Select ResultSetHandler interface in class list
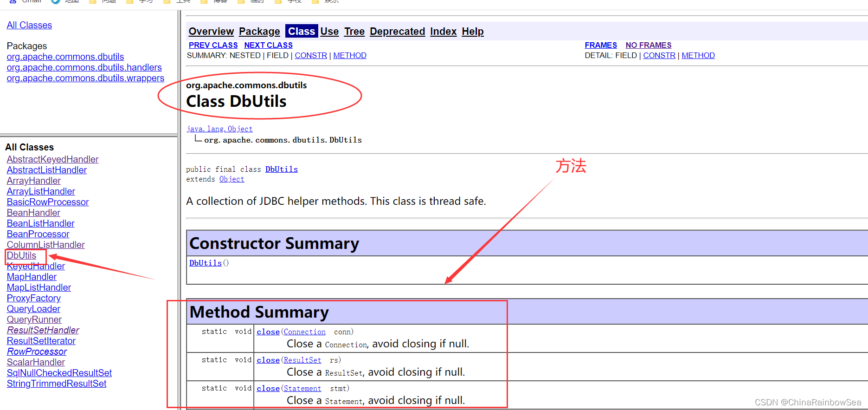868x410 pixels. tap(43, 330)
